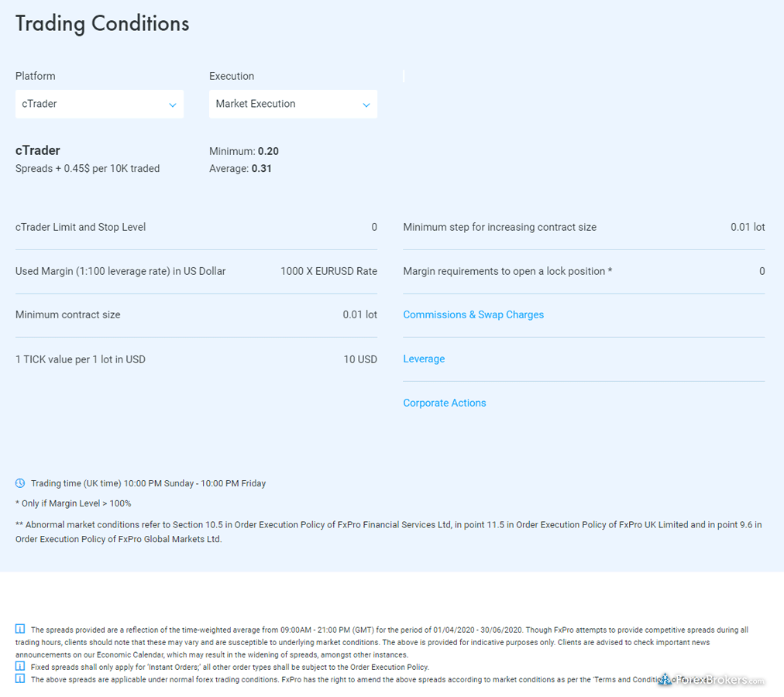Click the 'Used Margin (1:100 leverage rate)' label

[x=121, y=271]
